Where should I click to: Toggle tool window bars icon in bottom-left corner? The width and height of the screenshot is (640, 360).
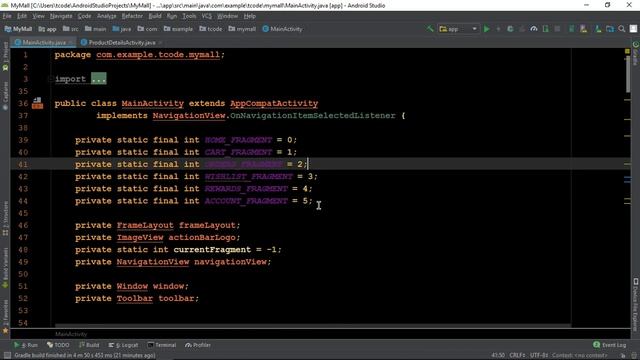pos(7,356)
